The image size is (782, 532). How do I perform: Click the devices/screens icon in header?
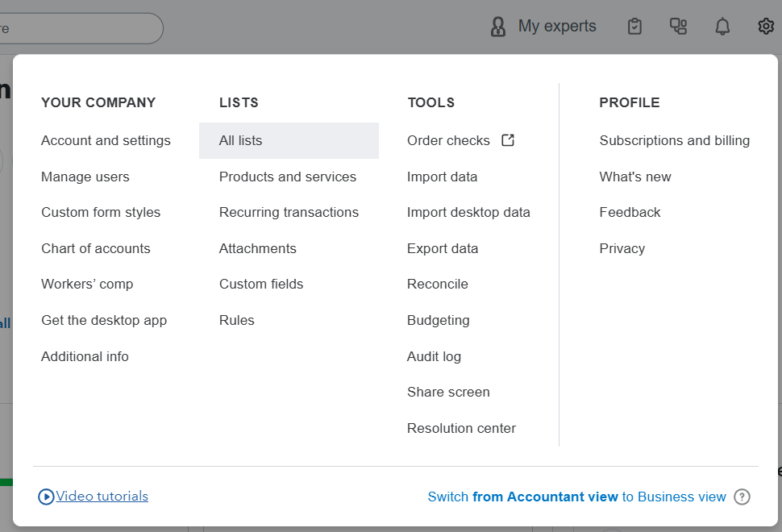click(679, 27)
